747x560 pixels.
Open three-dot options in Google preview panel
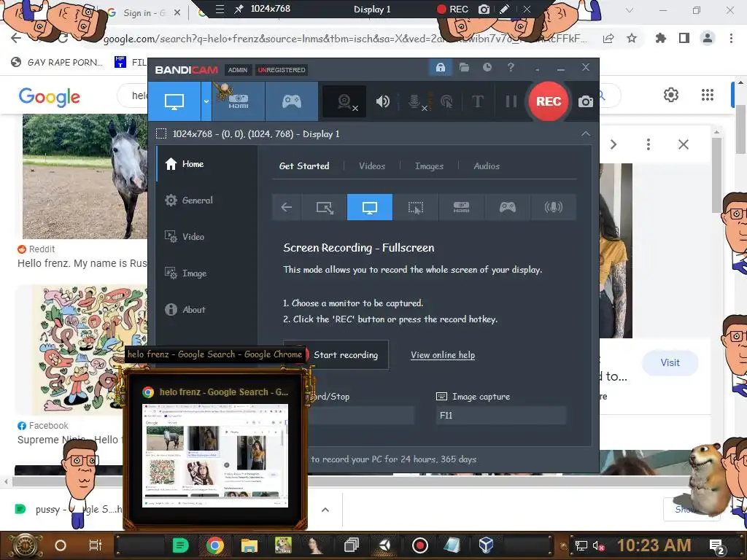pos(649,144)
